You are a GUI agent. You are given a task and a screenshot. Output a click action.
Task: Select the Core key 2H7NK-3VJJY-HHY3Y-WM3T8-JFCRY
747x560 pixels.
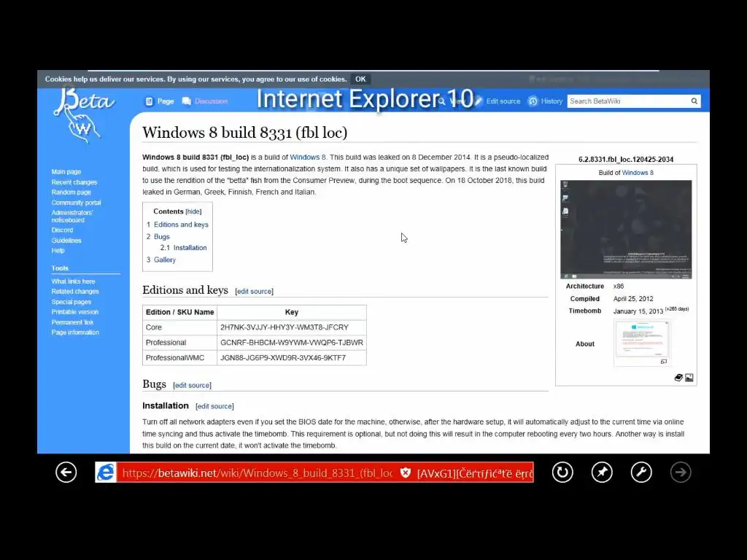[285, 327]
